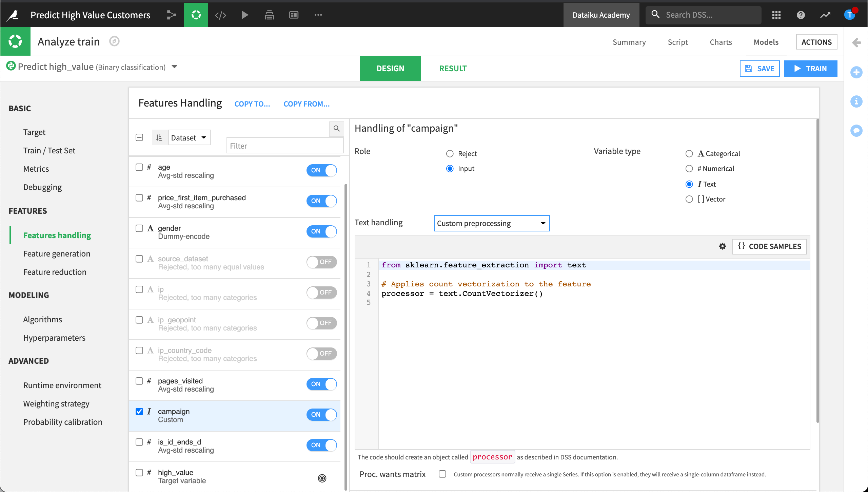Click the COPY TO... link
Viewport: 868px width, 492px height.
click(x=252, y=104)
